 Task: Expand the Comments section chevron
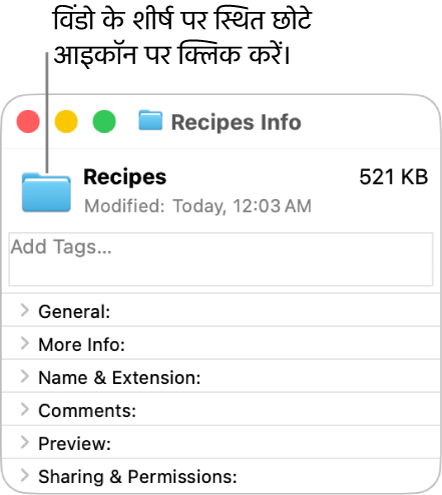point(25,409)
